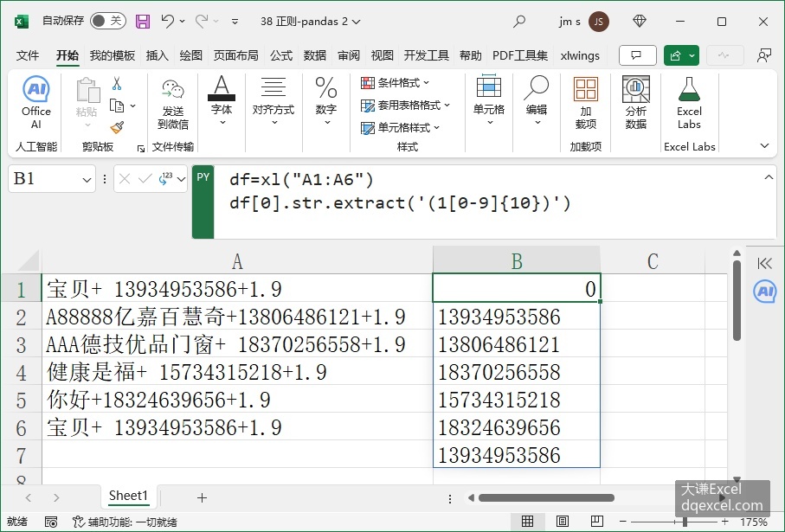Switch to Formulas (公式) tab
Screen dimensions: 785x532
point(281,55)
